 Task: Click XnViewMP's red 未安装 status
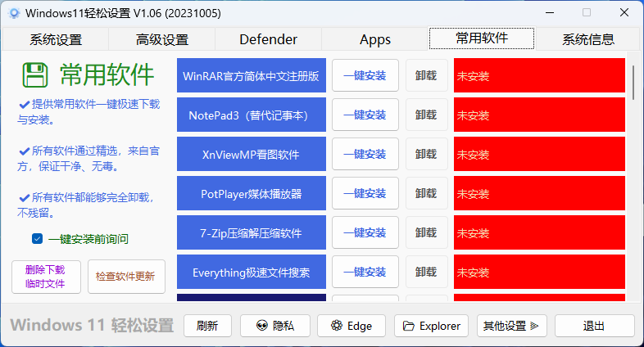[539, 154]
